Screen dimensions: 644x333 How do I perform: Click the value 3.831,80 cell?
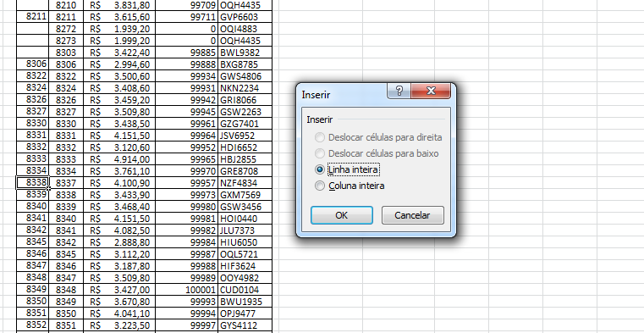point(119,5)
